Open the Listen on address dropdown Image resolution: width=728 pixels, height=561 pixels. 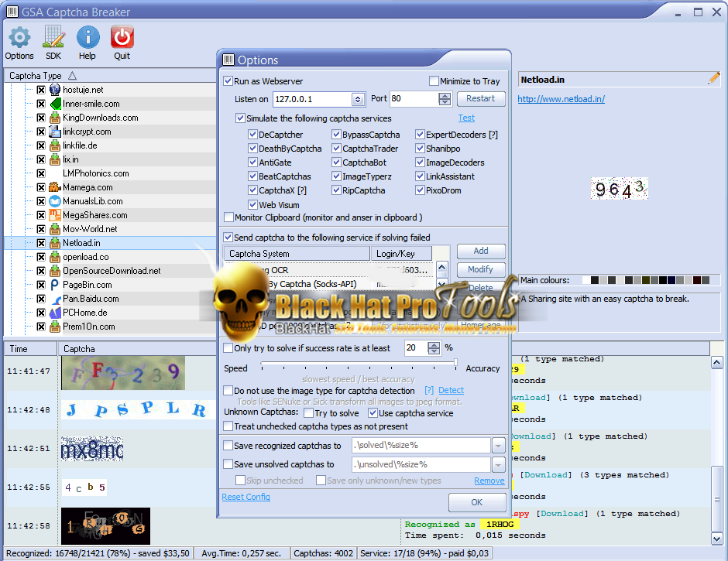[357, 99]
